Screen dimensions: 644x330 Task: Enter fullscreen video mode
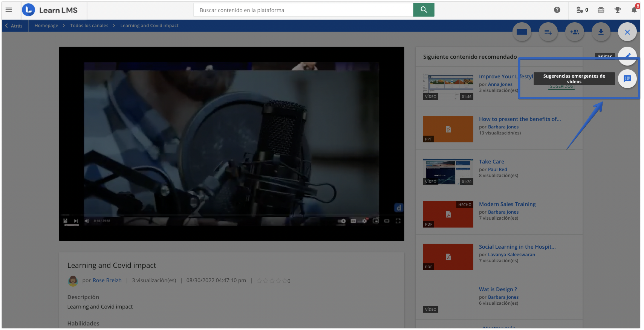coord(398,221)
